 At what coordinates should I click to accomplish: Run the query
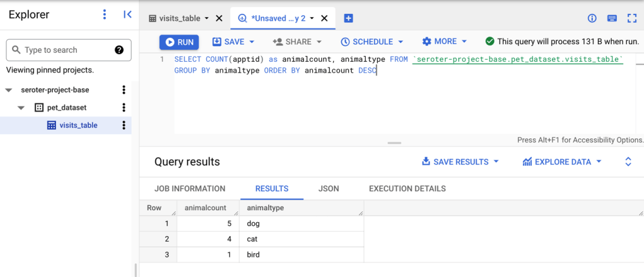(x=179, y=42)
